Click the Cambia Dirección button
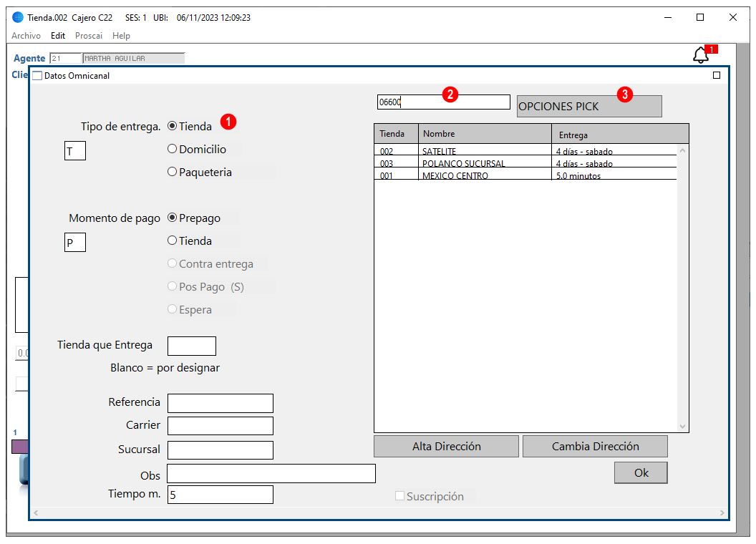756x544 pixels. click(x=595, y=447)
